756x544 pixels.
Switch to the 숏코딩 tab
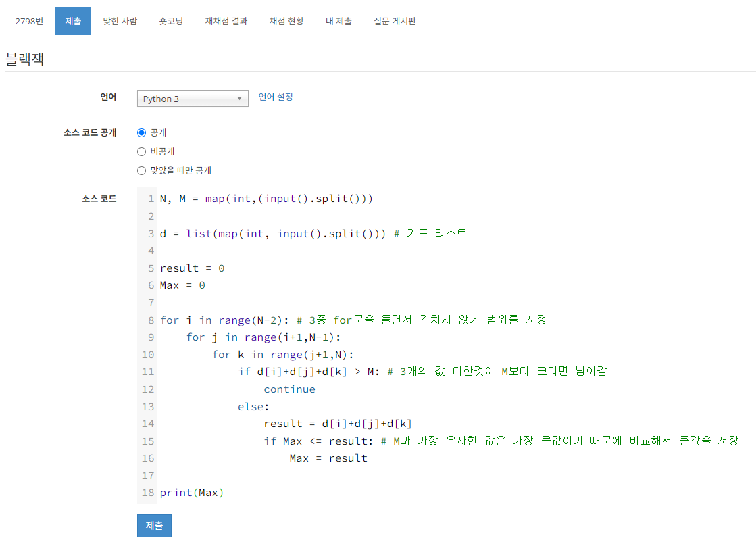[171, 21]
